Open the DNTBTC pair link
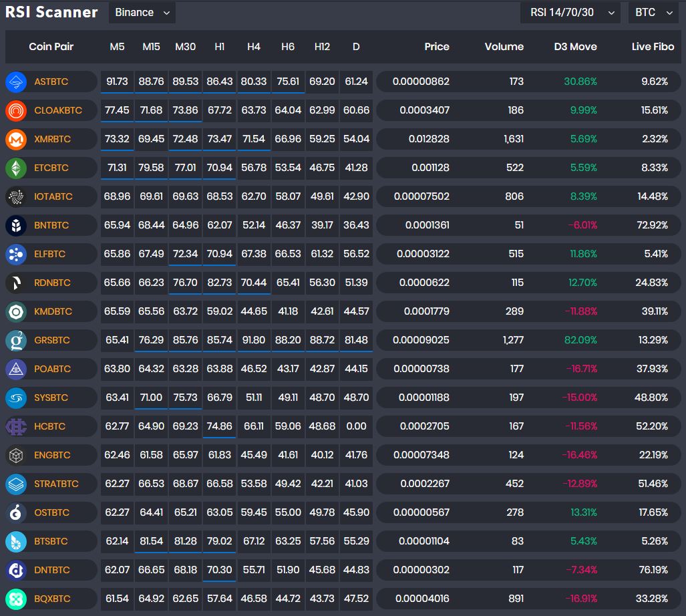The height and width of the screenshot is (616, 686). click(x=52, y=571)
